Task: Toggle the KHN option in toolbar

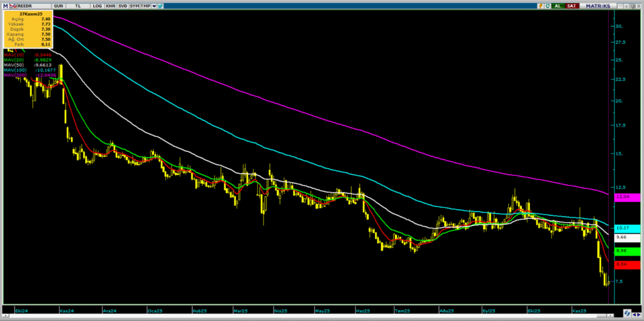Action: tap(111, 6)
